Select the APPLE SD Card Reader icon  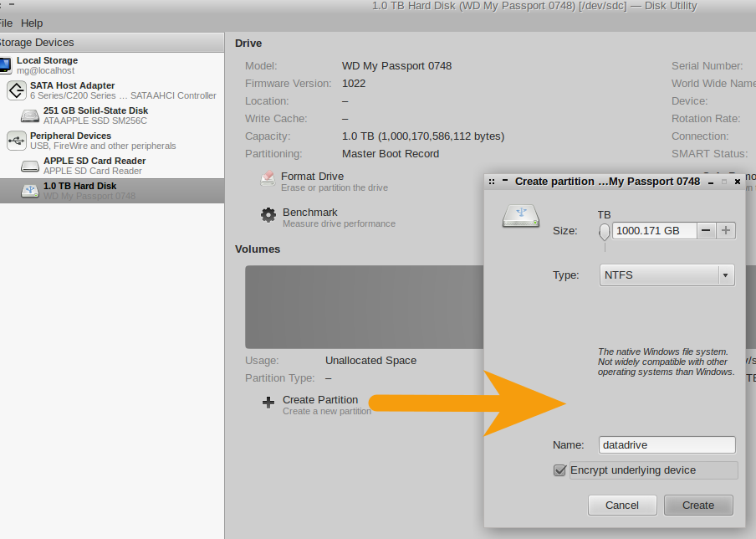tap(30, 166)
